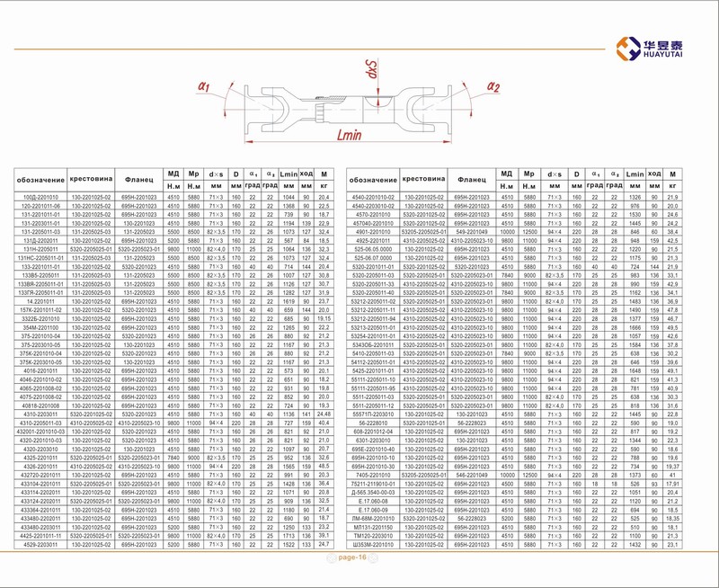Click the mass value 24,48

324,414
